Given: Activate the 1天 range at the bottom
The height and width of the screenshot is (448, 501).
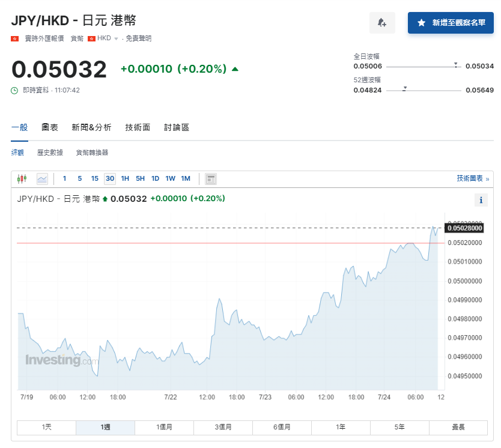Looking at the screenshot, I should pos(46,427).
